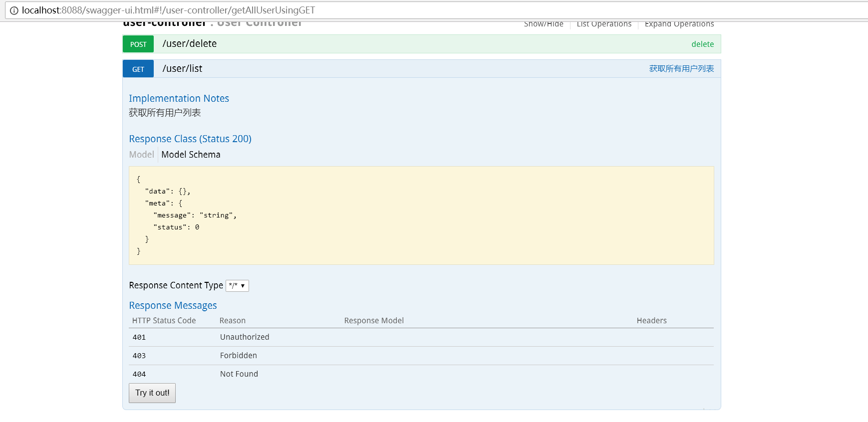
Task: Click the JSON model schema example box
Action: point(421,215)
